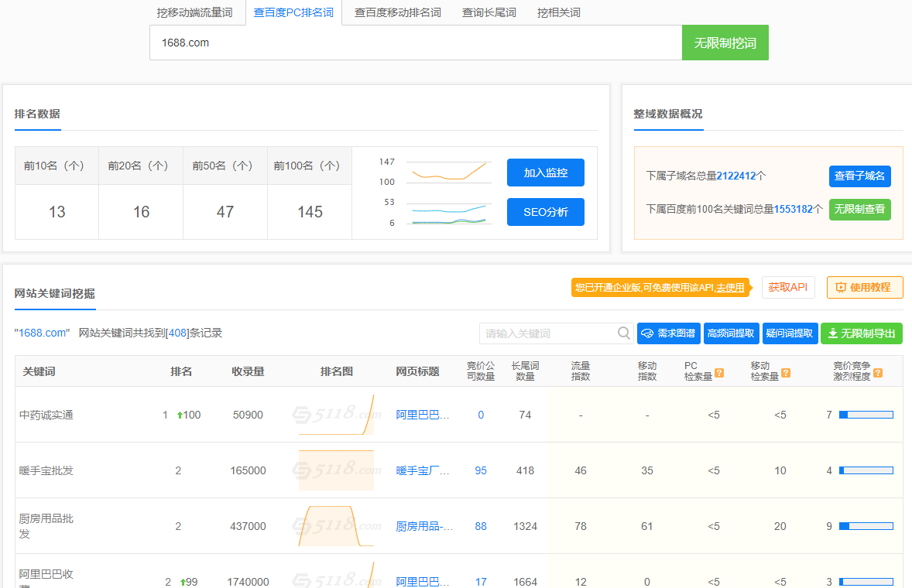This screenshot has width=912, height=588.
Task: Click the 移动检索量 help question icon
Action: 786,373
